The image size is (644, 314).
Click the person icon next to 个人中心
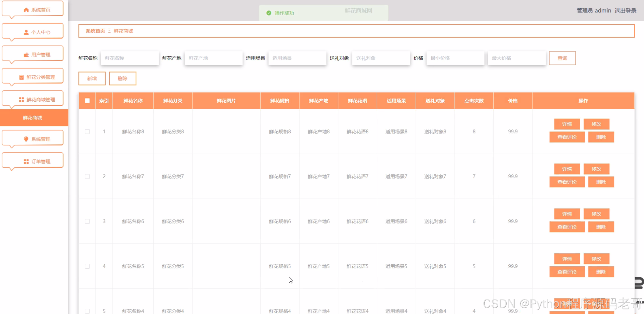click(x=26, y=32)
